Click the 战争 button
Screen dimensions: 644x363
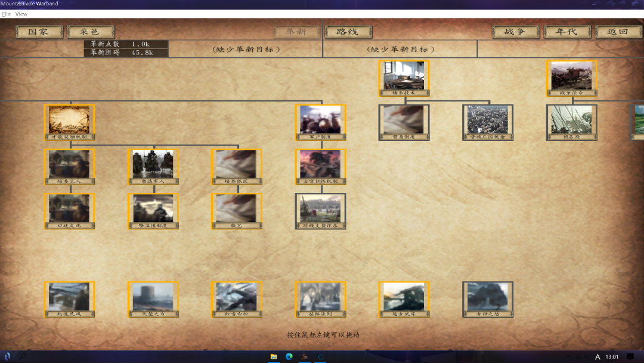(516, 32)
